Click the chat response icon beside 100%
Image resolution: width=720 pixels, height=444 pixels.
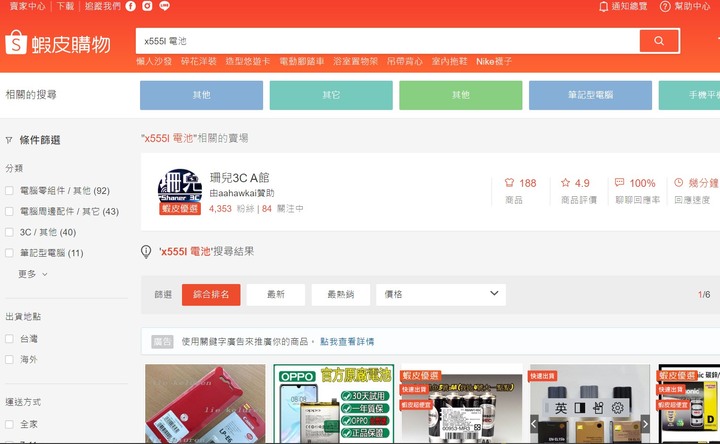point(619,182)
